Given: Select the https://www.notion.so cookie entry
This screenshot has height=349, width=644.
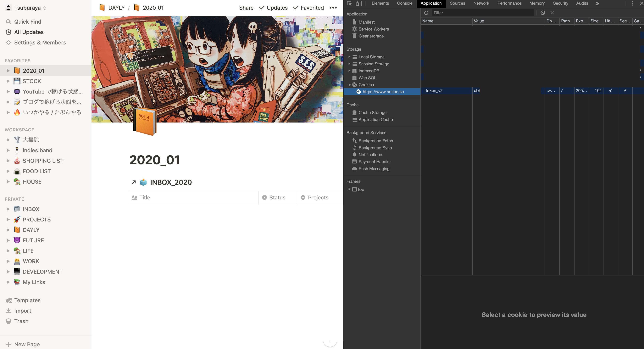Looking at the screenshot, I should coord(382,92).
